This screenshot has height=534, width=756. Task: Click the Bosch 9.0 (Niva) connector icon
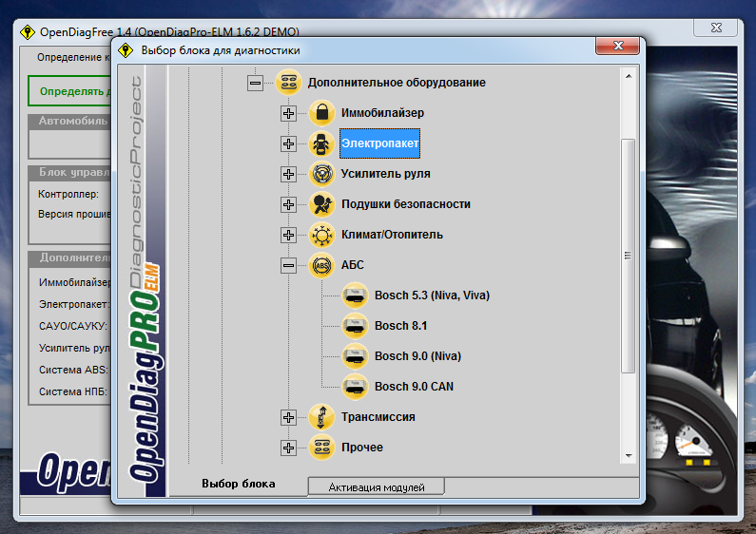pos(355,356)
